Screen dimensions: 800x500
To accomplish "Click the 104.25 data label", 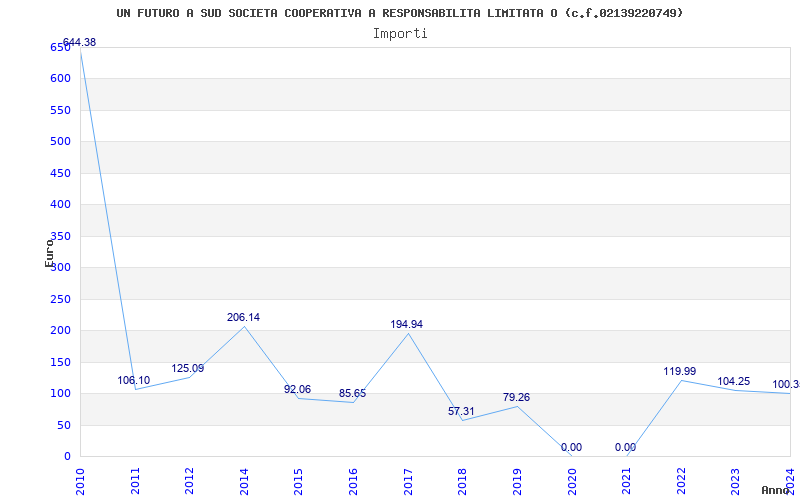I will click(x=734, y=382).
